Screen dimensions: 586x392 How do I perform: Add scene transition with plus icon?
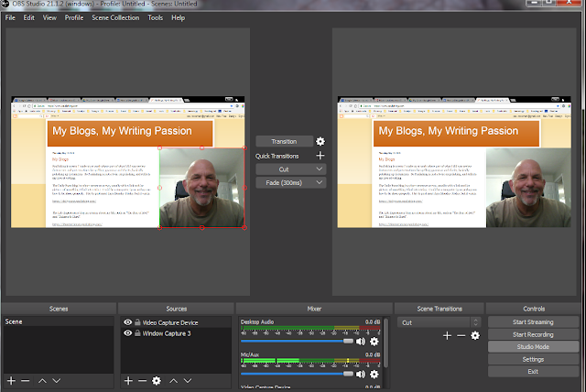[x=447, y=335]
